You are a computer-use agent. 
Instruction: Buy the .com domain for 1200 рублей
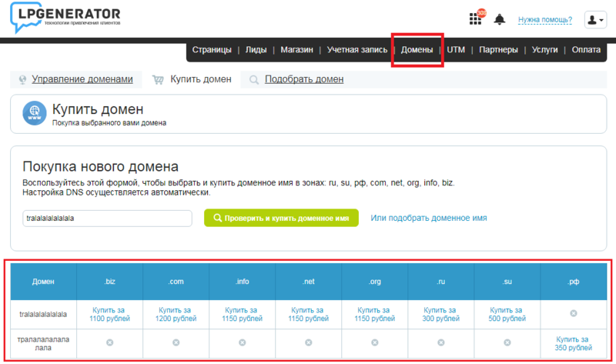click(x=176, y=313)
